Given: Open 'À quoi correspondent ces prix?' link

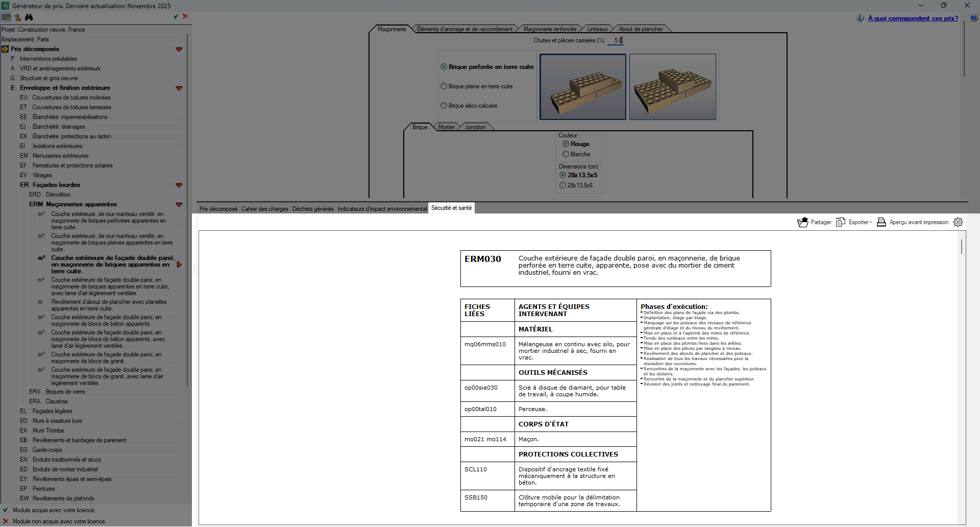Looking at the screenshot, I should (x=913, y=18).
